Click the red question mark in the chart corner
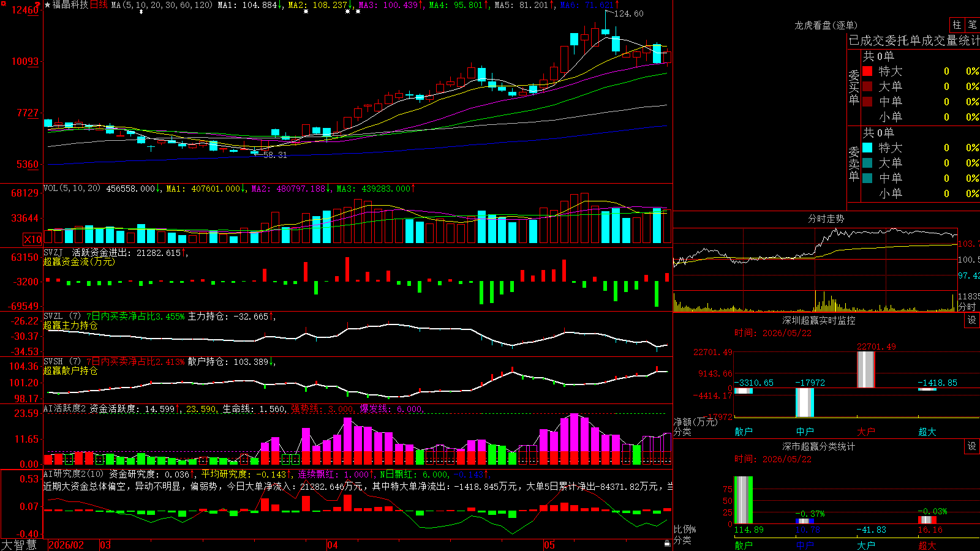This screenshot has width=980, height=551. 39,4
